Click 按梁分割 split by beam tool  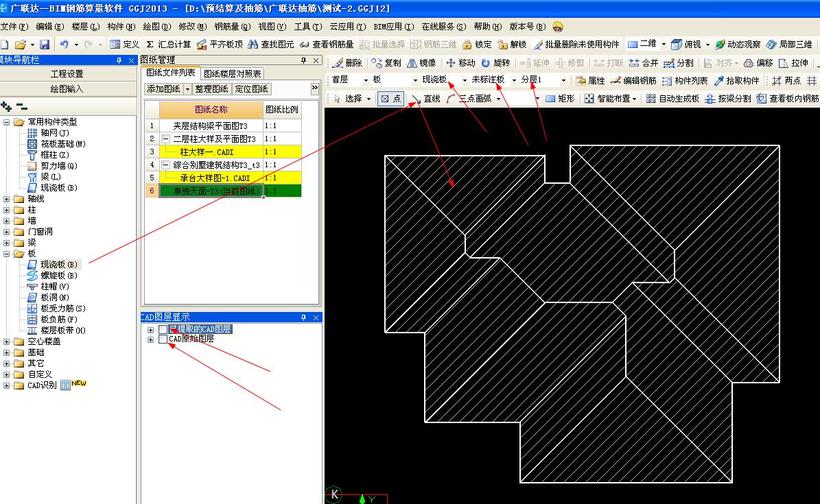click(728, 98)
